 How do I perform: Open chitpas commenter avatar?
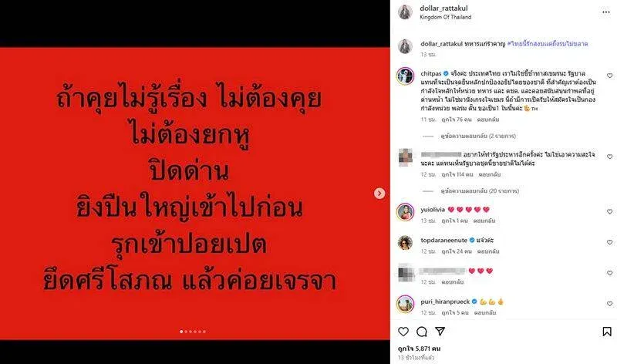click(x=406, y=76)
